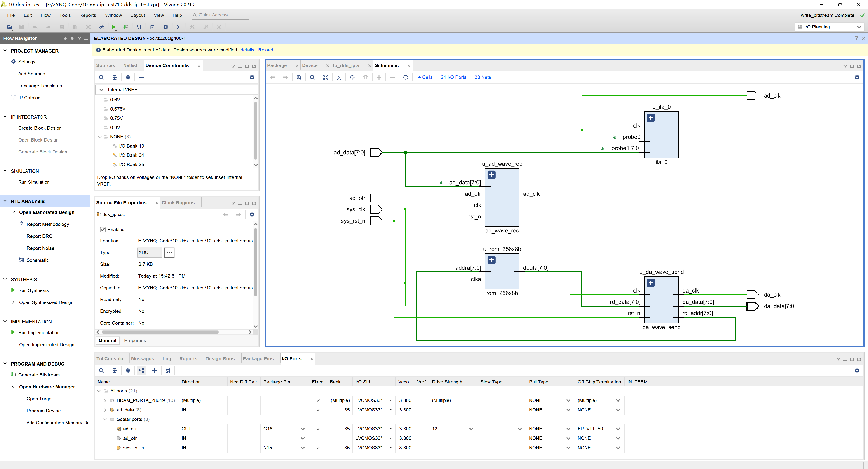The image size is (868, 469).
Task: Collapse the NONE folder in Internal VREF
Action: point(100,137)
